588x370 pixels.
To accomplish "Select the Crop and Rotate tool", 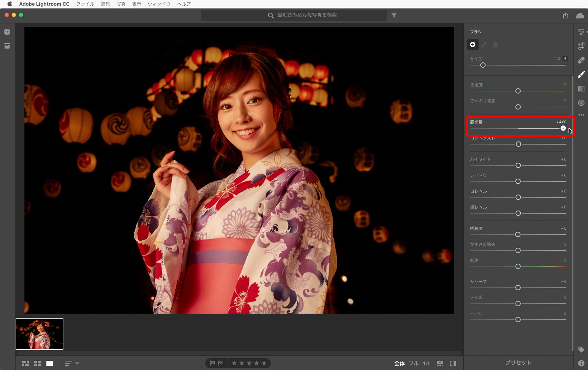I will click(x=581, y=46).
